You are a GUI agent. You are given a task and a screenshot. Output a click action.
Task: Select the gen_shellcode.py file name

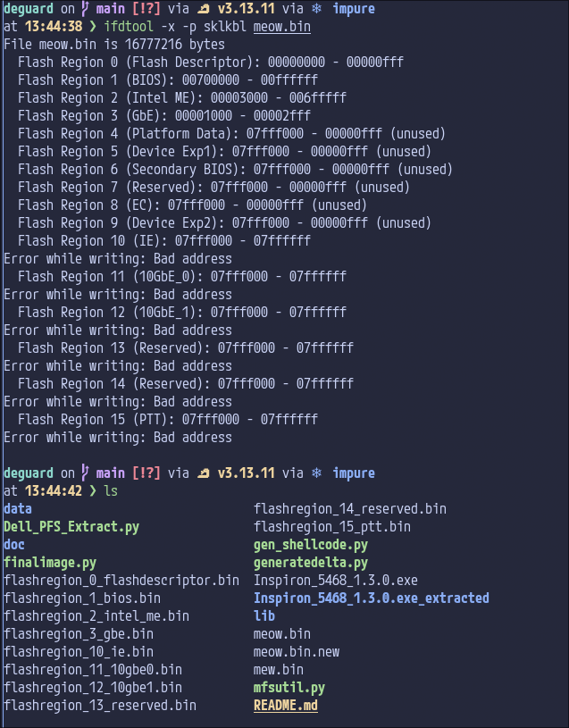pyautogui.click(x=311, y=544)
